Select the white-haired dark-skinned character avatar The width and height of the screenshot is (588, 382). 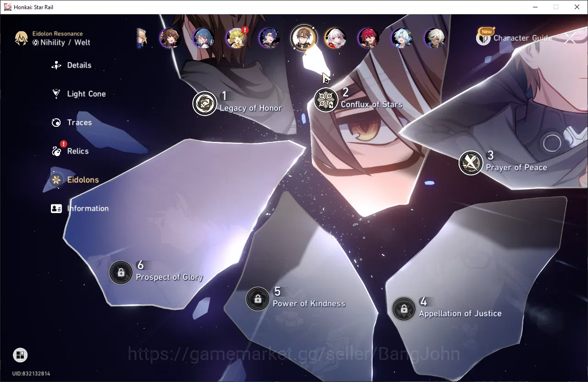pyautogui.click(x=434, y=38)
